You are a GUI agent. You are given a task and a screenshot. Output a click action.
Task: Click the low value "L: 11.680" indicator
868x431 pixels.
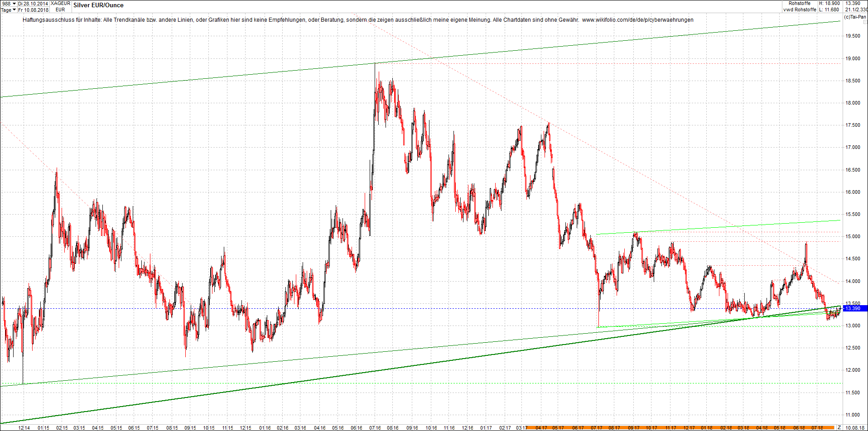point(829,10)
